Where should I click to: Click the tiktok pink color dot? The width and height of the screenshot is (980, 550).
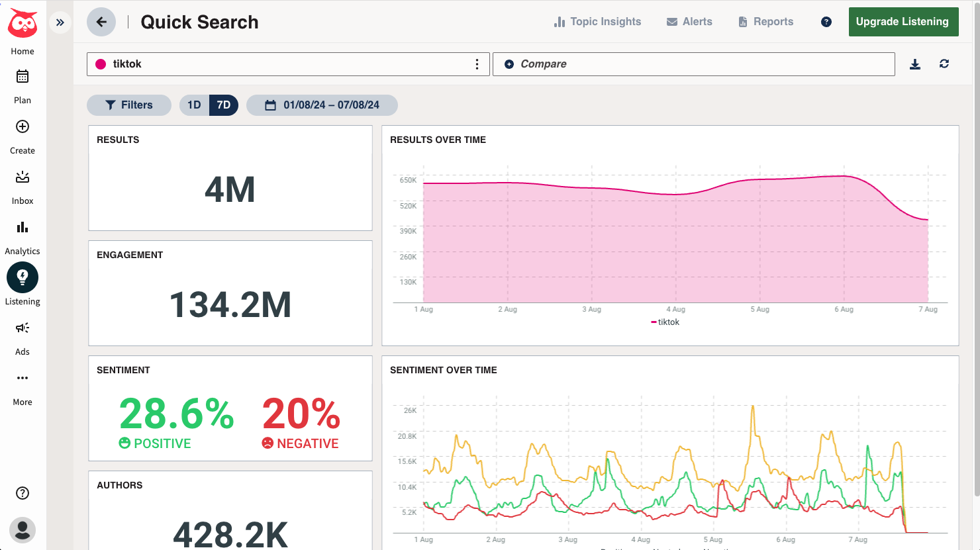pyautogui.click(x=101, y=64)
